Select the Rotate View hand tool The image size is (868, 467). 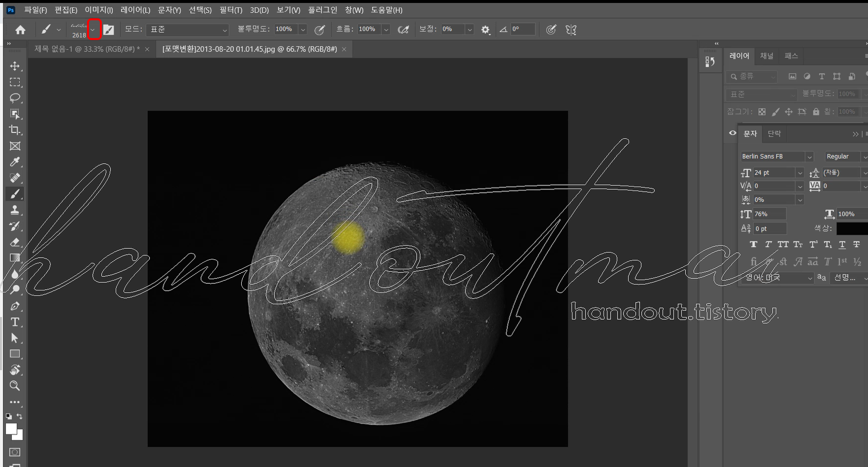[15, 370]
